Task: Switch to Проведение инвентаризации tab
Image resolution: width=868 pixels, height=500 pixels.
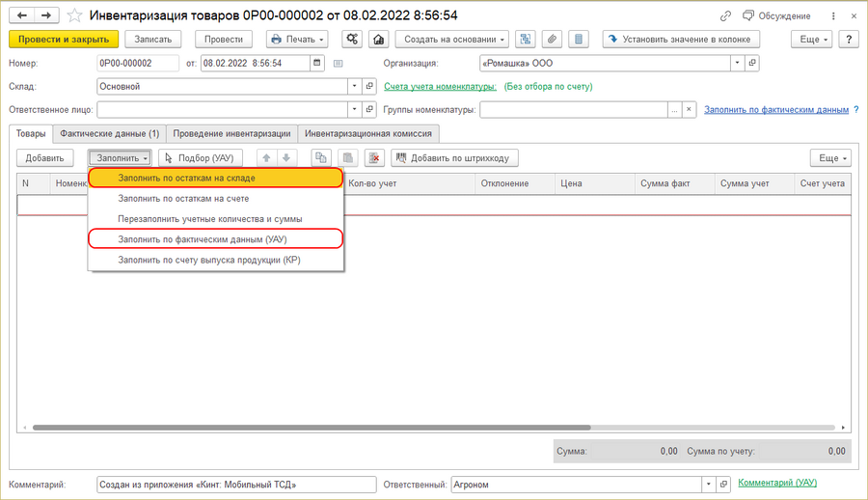Action: pos(231,133)
